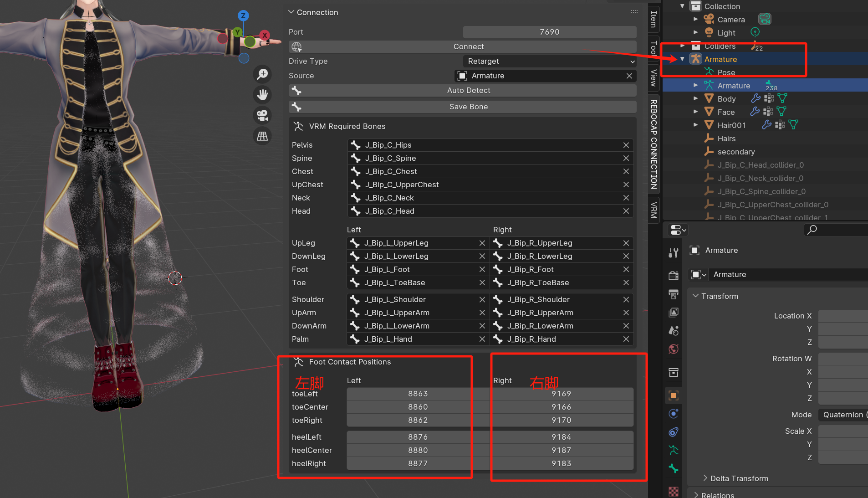Open the Output properties printer icon
The height and width of the screenshot is (498, 868).
pos(674,294)
